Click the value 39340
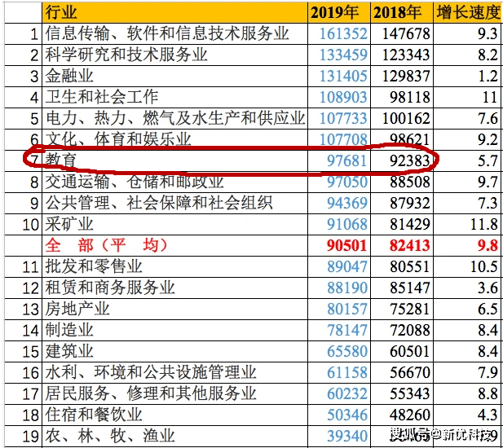This screenshot has width=503, height=448. click(x=346, y=436)
